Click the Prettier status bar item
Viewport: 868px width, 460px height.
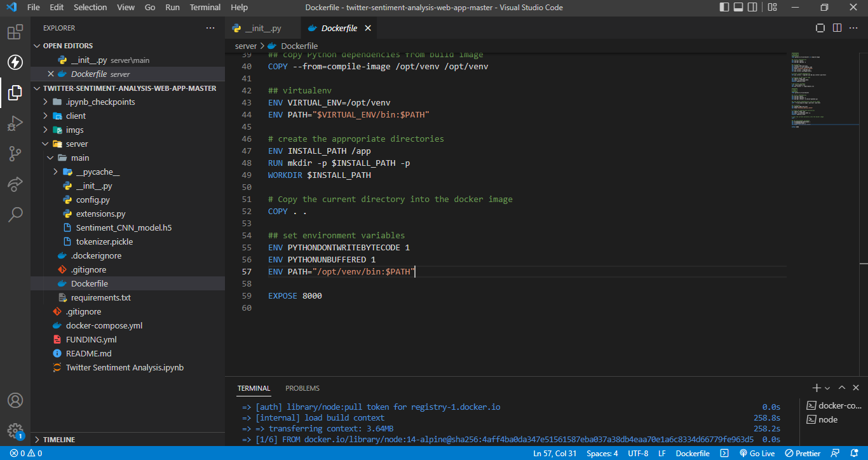coord(803,454)
